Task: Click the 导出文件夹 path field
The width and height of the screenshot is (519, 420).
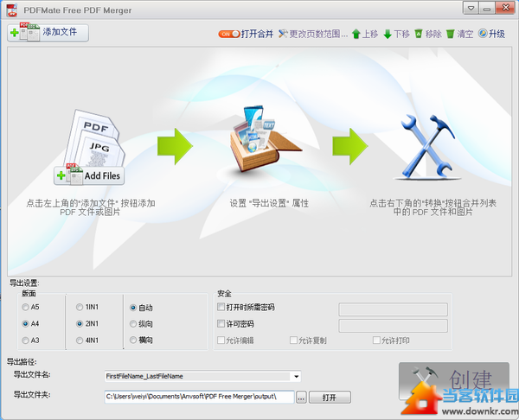Action: point(199,397)
